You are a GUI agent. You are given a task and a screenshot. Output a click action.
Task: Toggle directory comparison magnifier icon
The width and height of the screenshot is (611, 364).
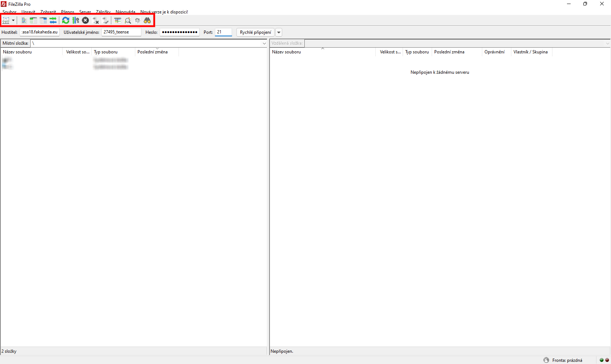pos(128,20)
